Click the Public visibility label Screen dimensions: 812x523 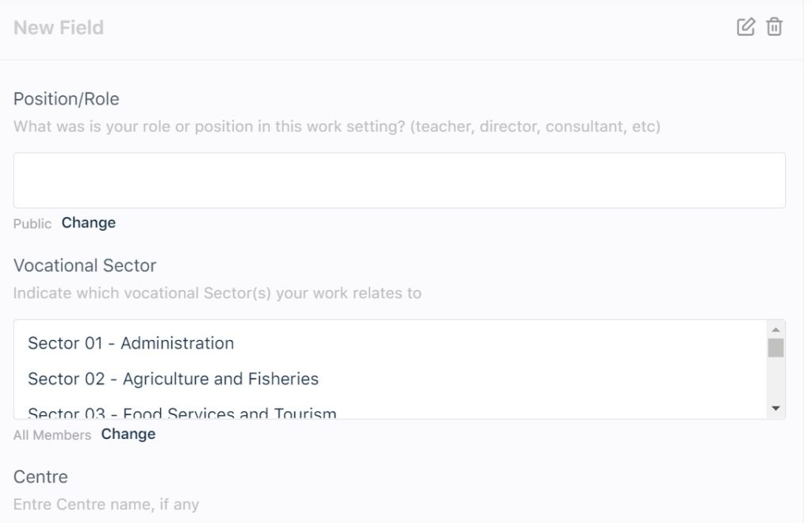click(x=33, y=223)
